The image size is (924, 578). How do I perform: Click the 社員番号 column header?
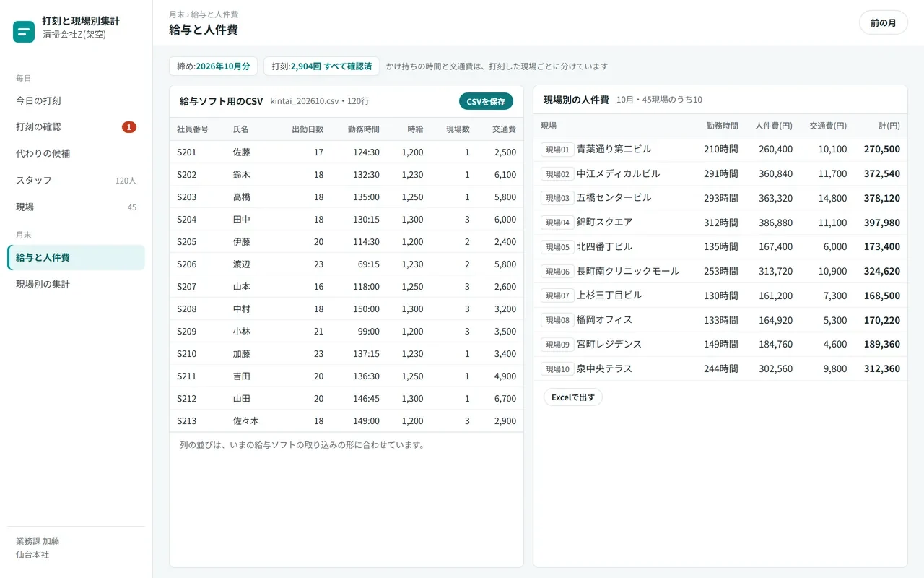pos(193,129)
